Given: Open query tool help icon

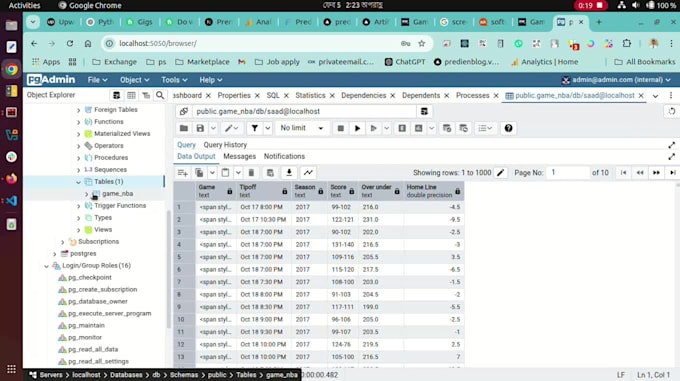Looking at the screenshot, I should (x=508, y=128).
